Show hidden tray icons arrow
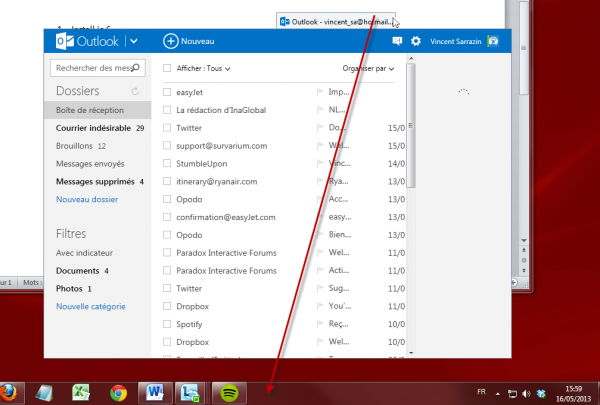 pyautogui.click(x=498, y=394)
